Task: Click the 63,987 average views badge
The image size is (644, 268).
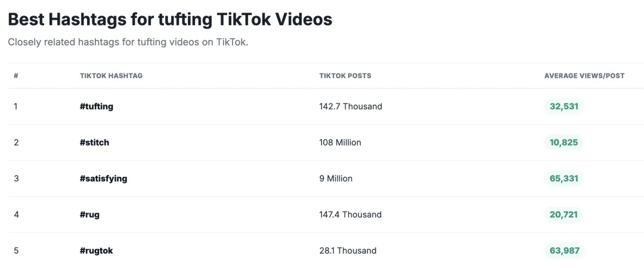Action: [x=564, y=251]
